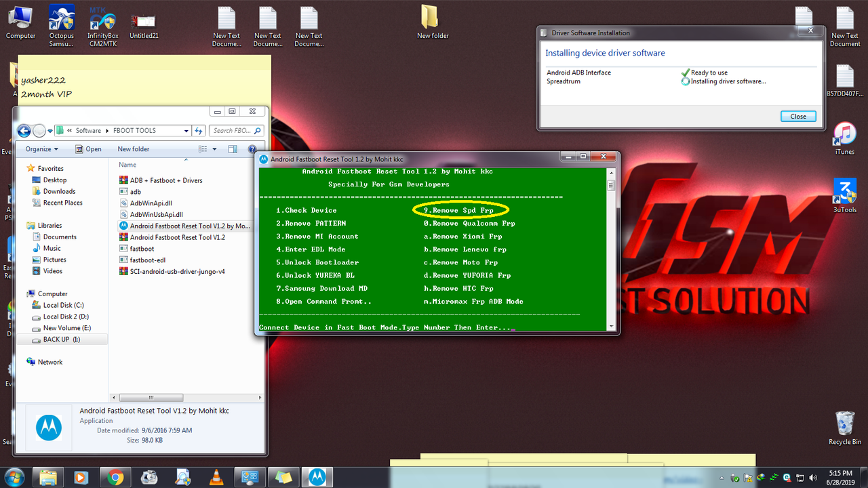
Task: Open the iTunes desktop shortcut
Action: pyautogui.click(x=845, y=139)
